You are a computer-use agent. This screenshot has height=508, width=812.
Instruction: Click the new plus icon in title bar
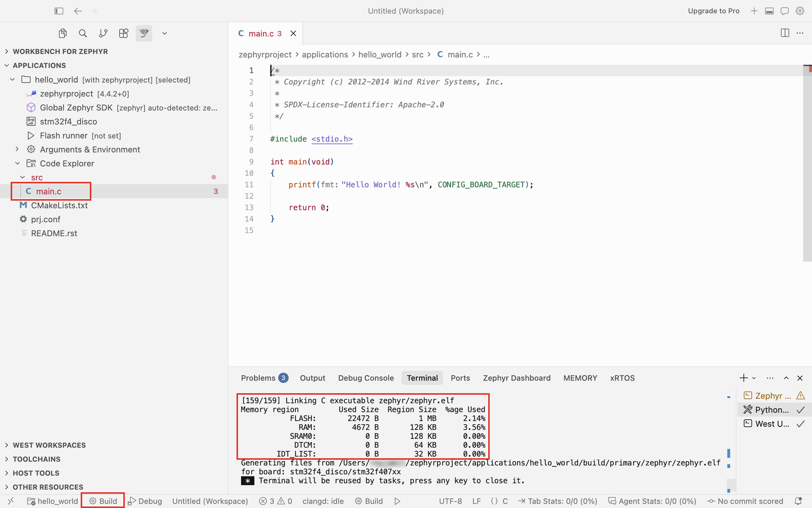point(754,11)
